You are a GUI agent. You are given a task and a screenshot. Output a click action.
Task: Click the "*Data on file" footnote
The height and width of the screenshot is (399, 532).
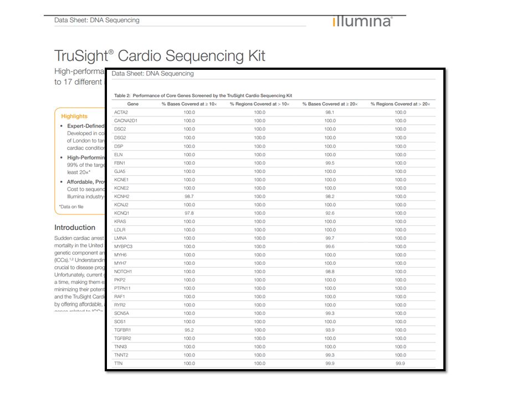coord(71,207)
